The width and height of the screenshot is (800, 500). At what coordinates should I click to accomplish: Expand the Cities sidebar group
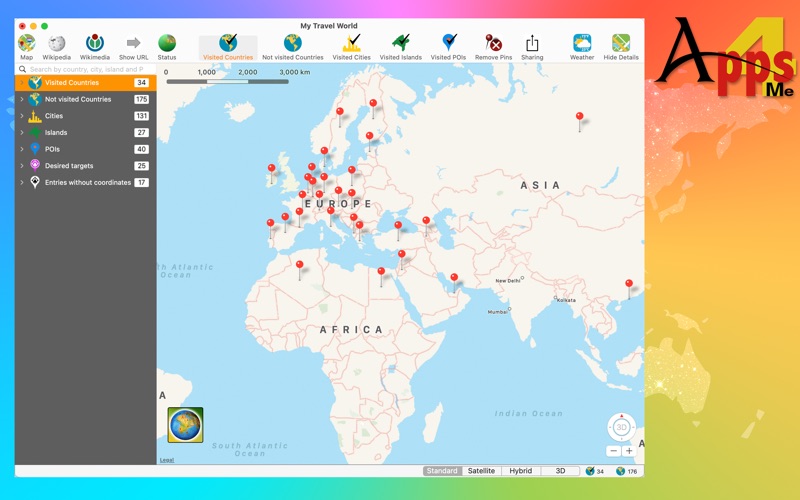[x=22, y=116]
